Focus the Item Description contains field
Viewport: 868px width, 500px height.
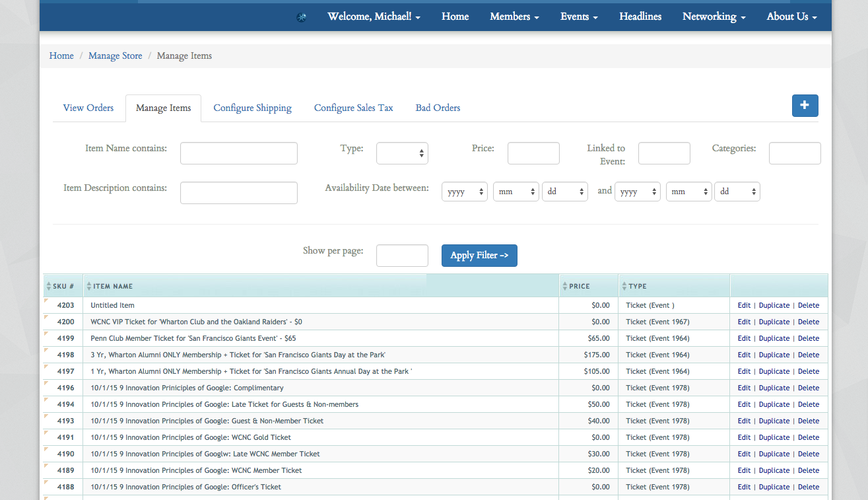coord(239,193)
